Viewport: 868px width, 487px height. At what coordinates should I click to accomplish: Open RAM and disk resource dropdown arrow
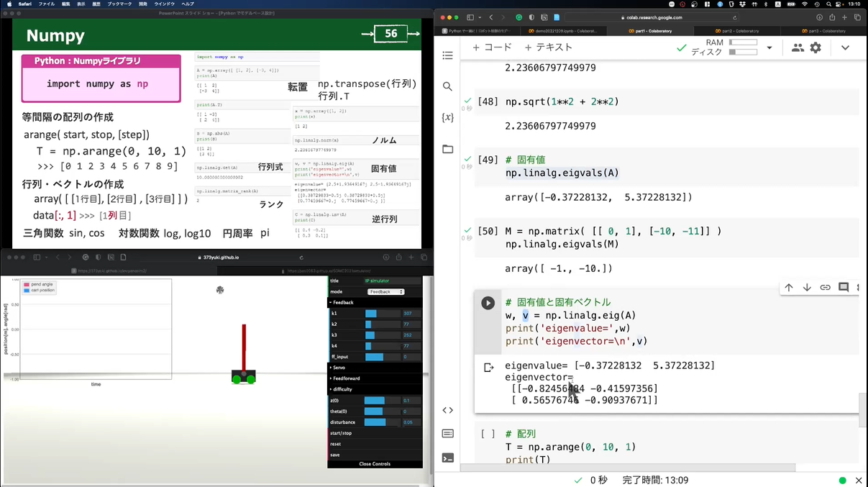tap(769, 47)
